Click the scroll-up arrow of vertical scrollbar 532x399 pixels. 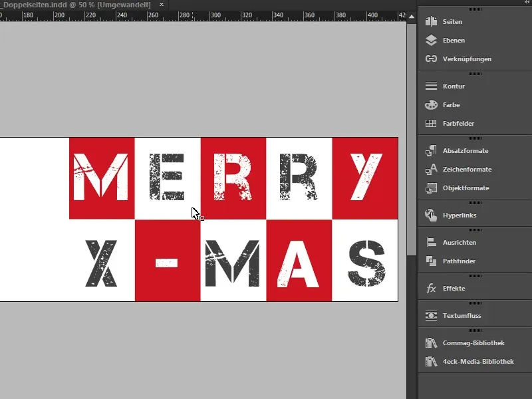(412, 16)
